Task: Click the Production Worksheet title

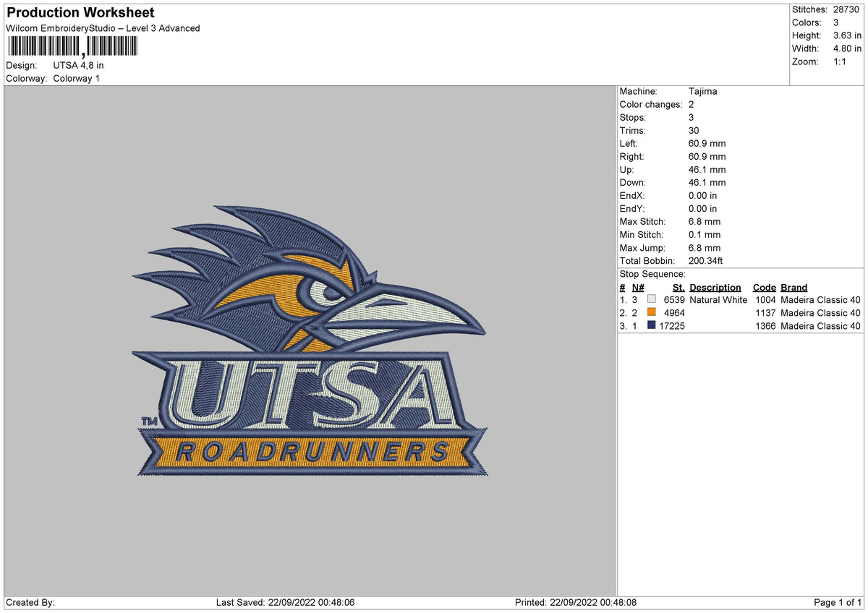Action: point(80,12)
